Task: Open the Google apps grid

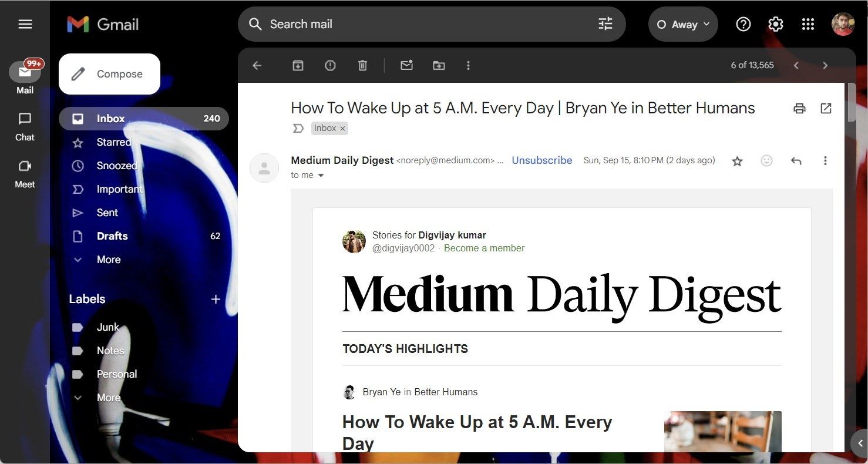Action: (x=808, y=24)
